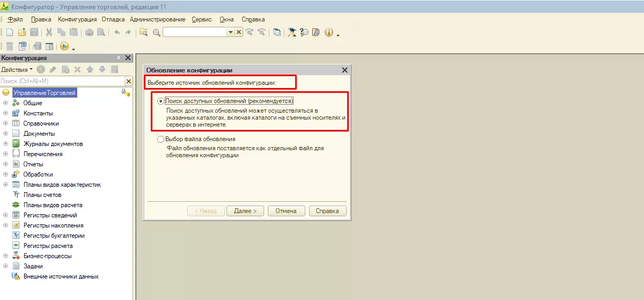Click the Redo arrow icon
Image resolution: width=644 pixels, height=300 pixels.
tap(128, 32)
